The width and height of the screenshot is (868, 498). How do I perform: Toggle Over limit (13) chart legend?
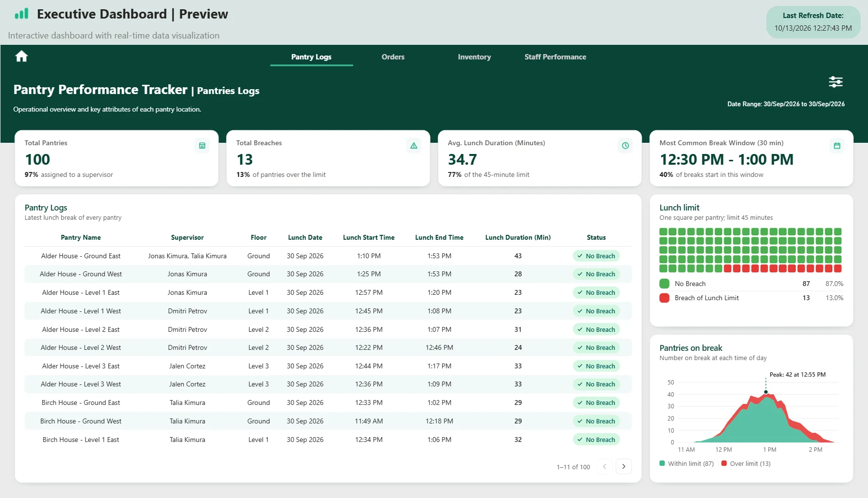(746, 463)
